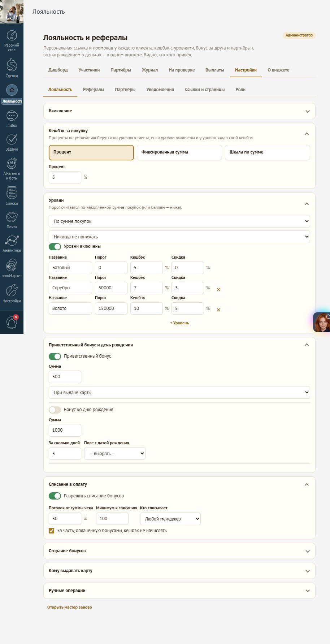The image size is (330, 644).
Task: Expand the Включение section
Action: 179,111
